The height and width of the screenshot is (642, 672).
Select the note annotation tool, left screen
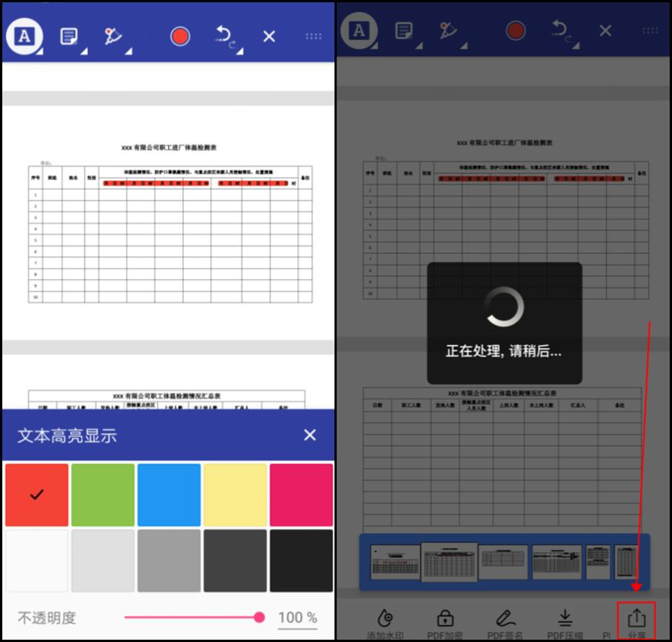[x=69, y=36]
